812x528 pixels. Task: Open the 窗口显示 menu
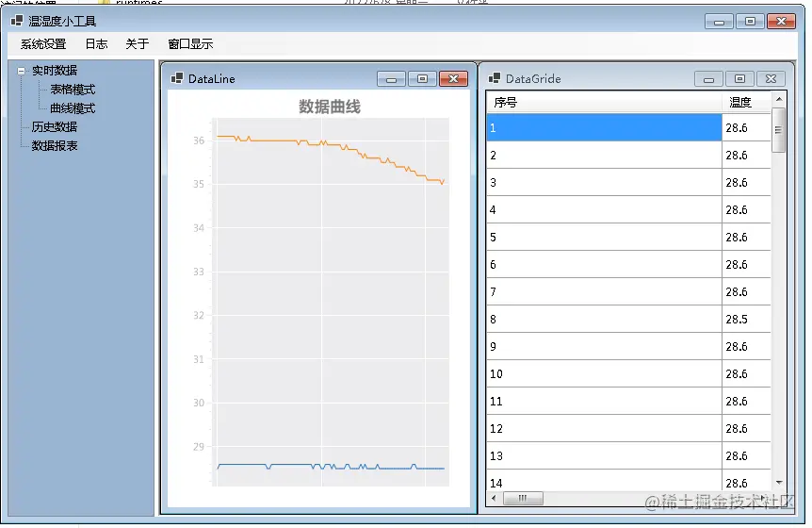point(190,44)
